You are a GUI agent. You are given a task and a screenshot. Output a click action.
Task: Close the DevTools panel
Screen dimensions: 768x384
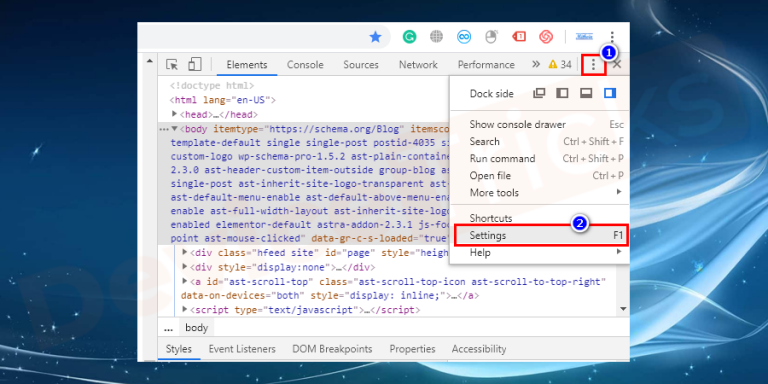(617, 64)
